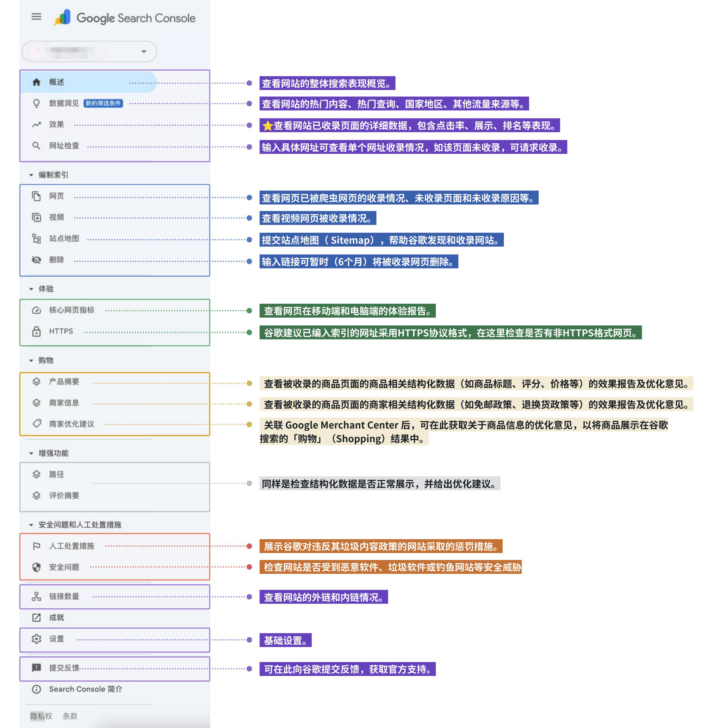The height and width of the screenshot is (728, 728).
Task: Click the trend line icon for 效果
Action: tap(36, 125)
